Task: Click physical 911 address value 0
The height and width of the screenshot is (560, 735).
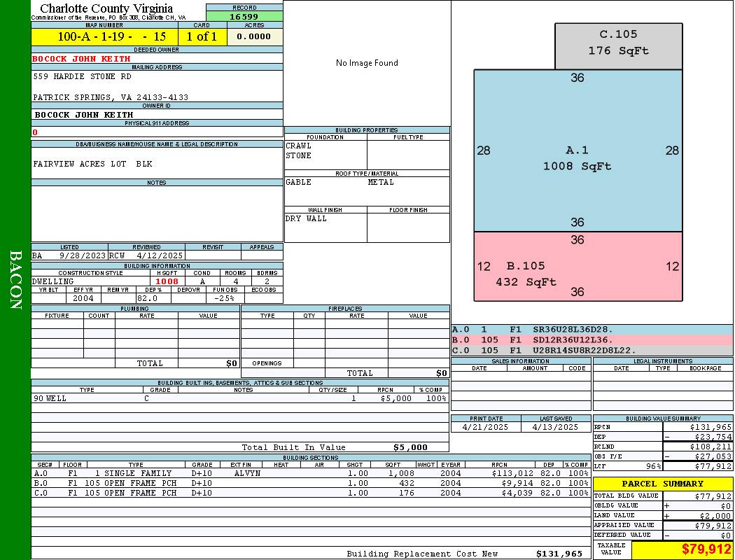Action: click(35, 132)
